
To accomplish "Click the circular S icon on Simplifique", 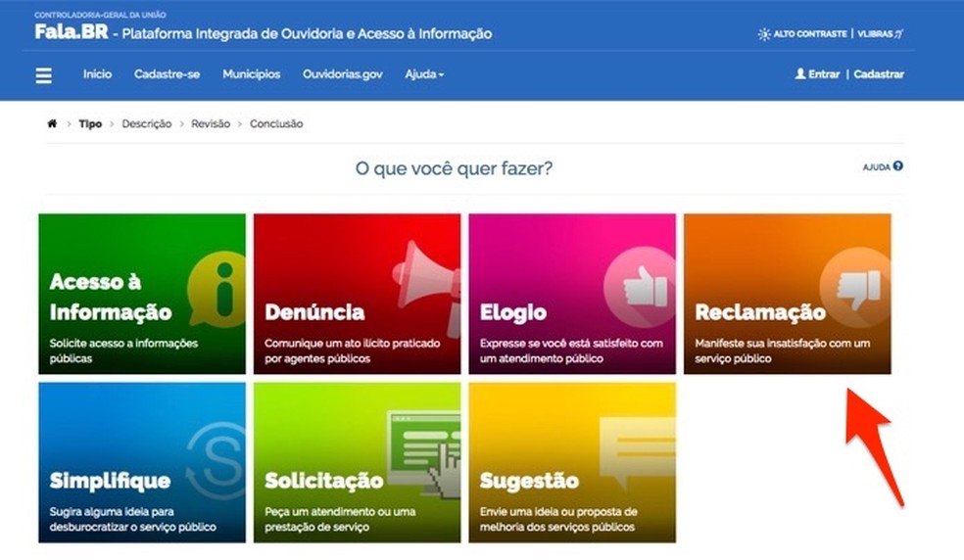I will (x=217, y=460).
